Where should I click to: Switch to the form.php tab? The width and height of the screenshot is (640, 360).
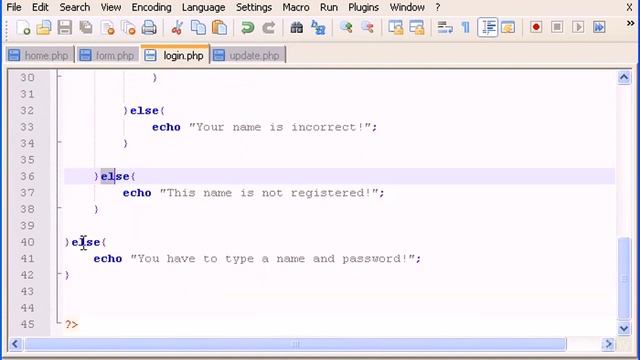click(x=108, y=55)
